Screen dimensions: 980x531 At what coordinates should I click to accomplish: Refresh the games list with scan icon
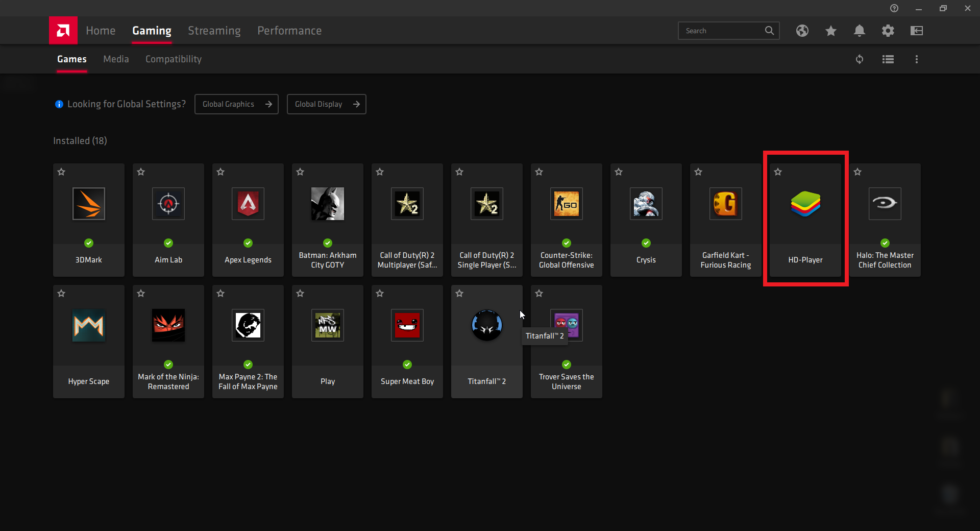tap(860, 59)
